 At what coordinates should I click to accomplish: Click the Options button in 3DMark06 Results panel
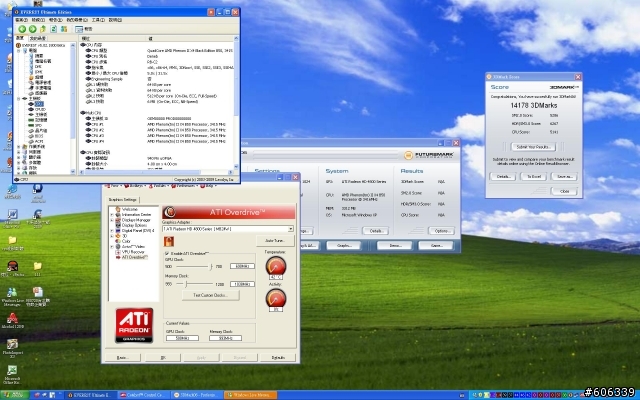441,231
